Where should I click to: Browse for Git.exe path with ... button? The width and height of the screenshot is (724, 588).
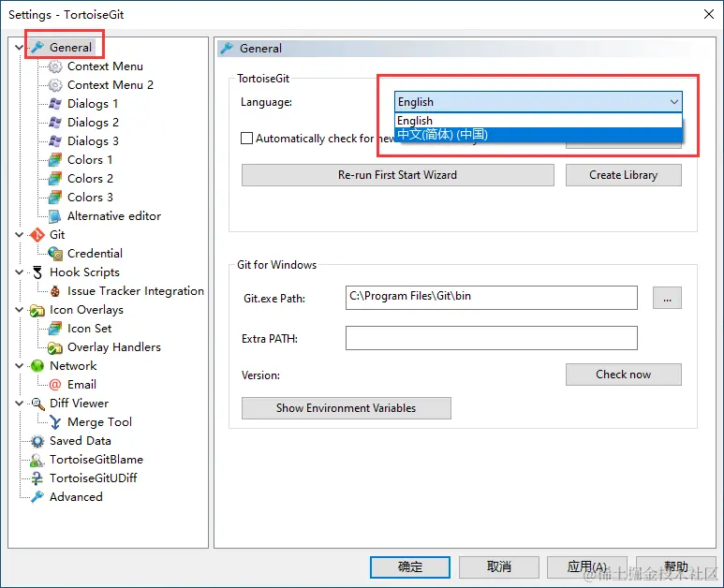click(667, 298)
